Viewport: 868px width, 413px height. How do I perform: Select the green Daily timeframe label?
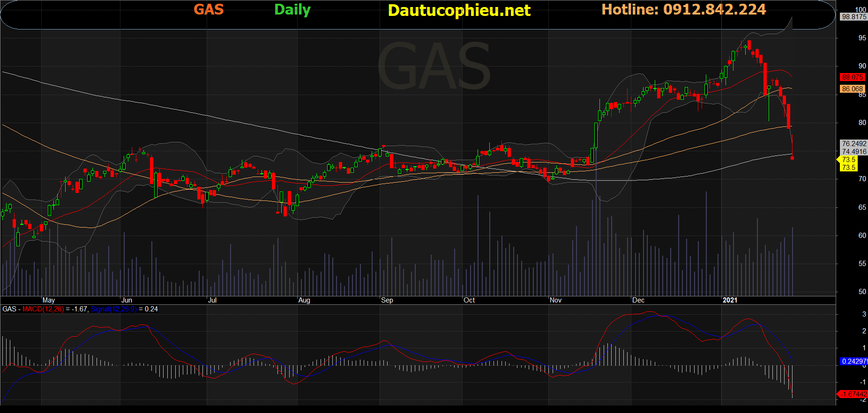click(292, 10)
